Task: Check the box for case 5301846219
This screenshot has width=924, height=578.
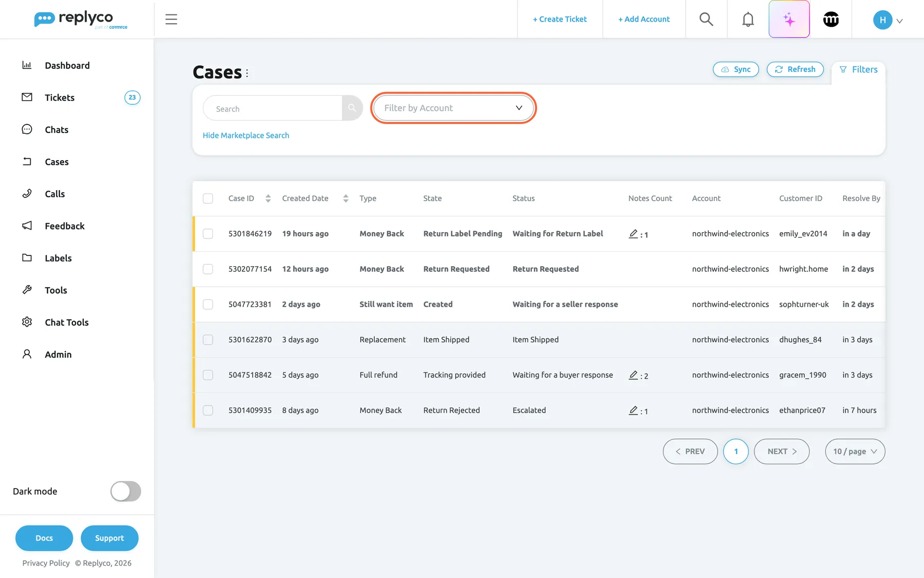Action: point(208,234)
